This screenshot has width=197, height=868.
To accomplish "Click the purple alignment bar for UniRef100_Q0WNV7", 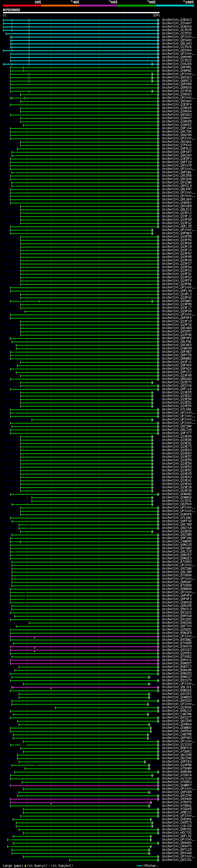I will 84,785.
